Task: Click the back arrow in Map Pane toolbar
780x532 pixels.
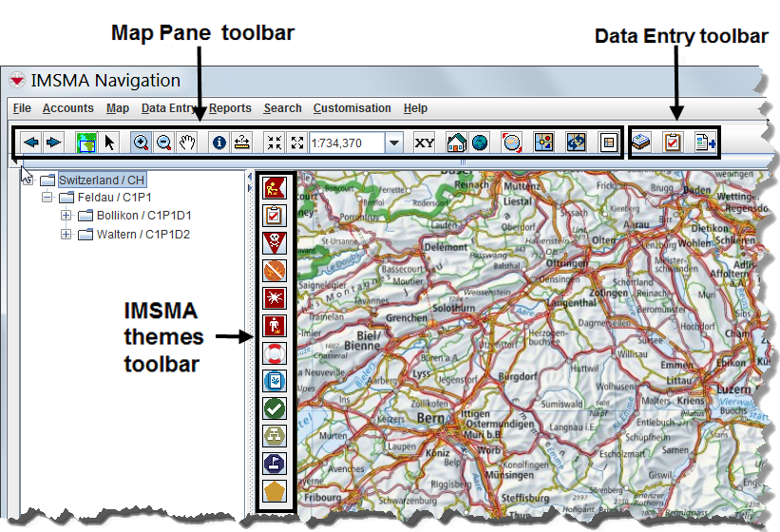Action: coord(31,142)
